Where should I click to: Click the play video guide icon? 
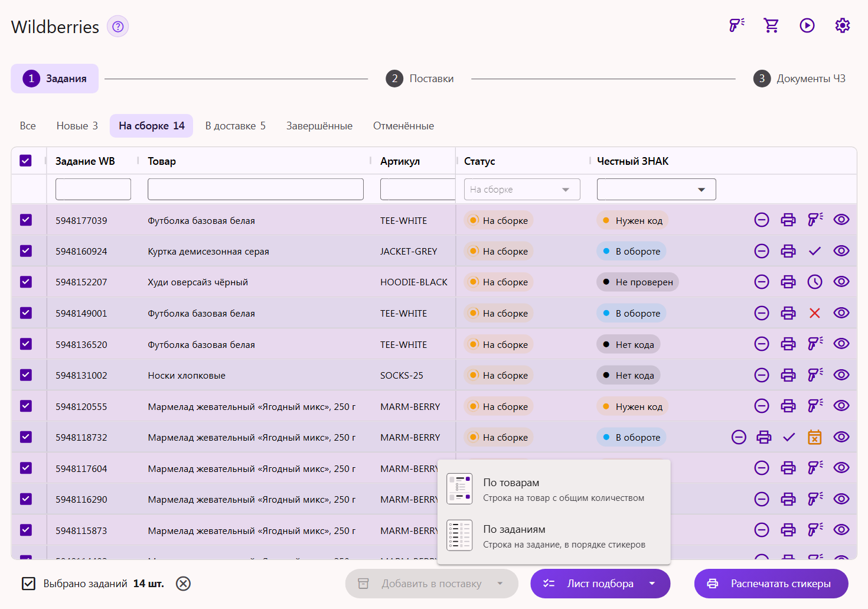[807, 25]
